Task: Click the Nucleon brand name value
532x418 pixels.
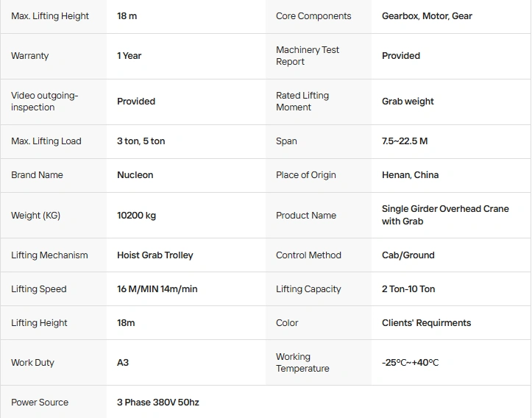Action: coord(135,174)
